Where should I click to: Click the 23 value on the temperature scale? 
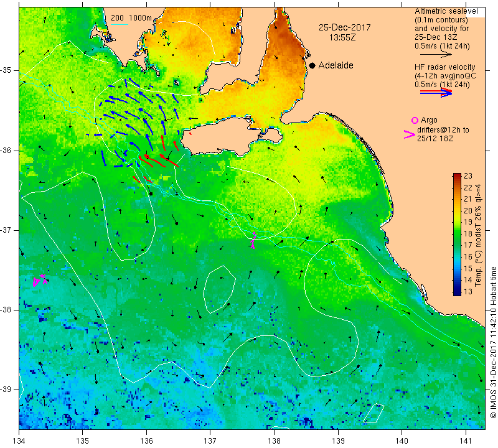[468, 176]
